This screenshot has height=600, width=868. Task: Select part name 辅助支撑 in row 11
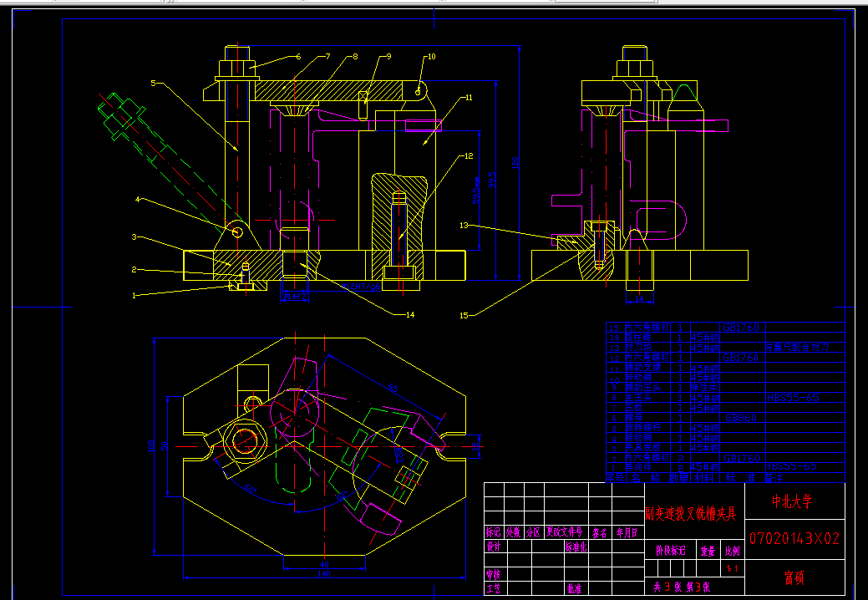(x=642, y=368)
